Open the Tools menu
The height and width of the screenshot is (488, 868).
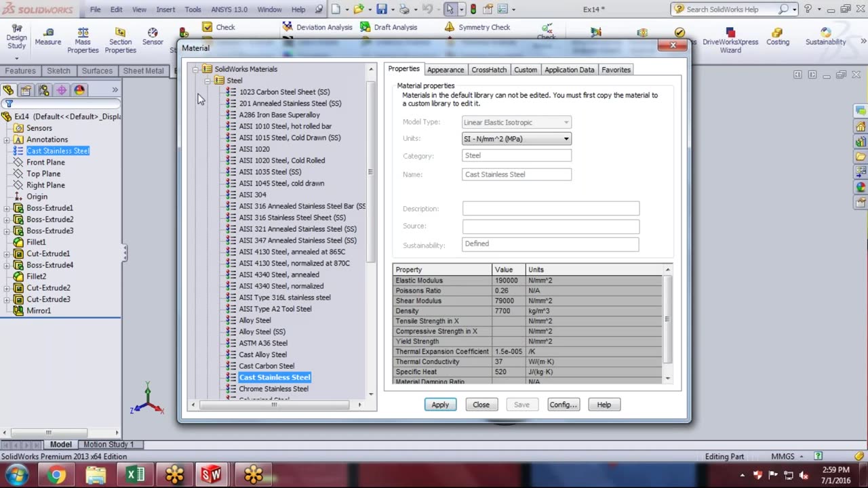[x=193, y=9]
